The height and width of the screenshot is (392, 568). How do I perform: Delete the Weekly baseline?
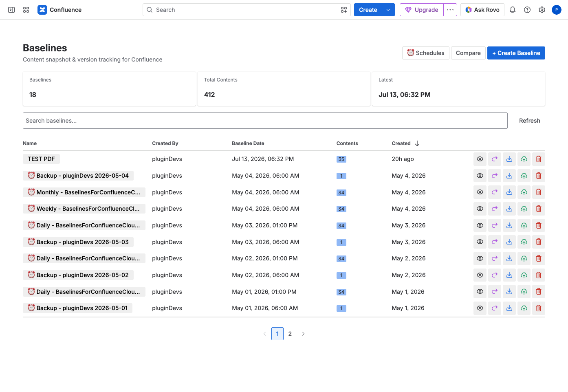(x=539, y=209)
